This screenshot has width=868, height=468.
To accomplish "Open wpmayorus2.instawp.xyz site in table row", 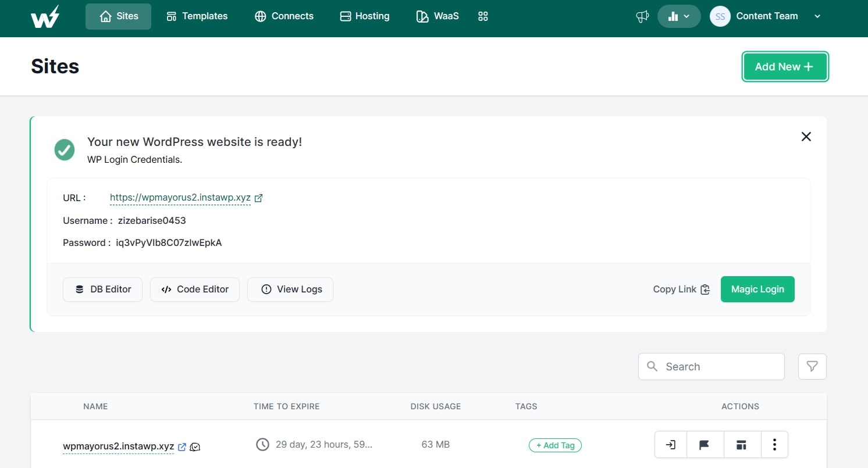I will (x=119, y=446).
